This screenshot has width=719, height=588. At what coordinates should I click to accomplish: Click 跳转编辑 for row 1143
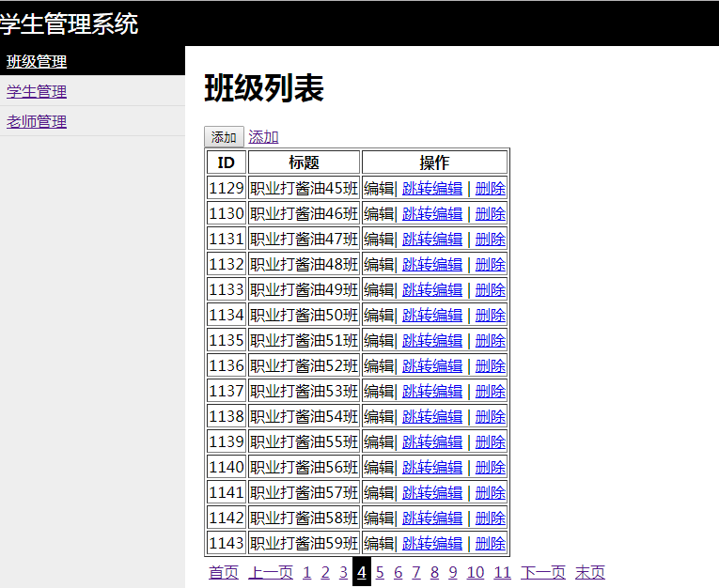point(432,544)
